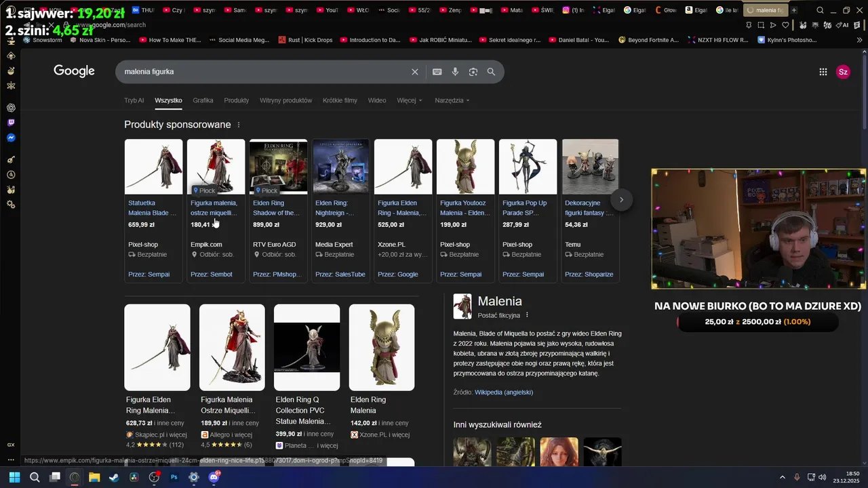The image size is (868, 488).
Task: Open the NZXT H9 FLOW bookmark
Action: tap(717, 40)
